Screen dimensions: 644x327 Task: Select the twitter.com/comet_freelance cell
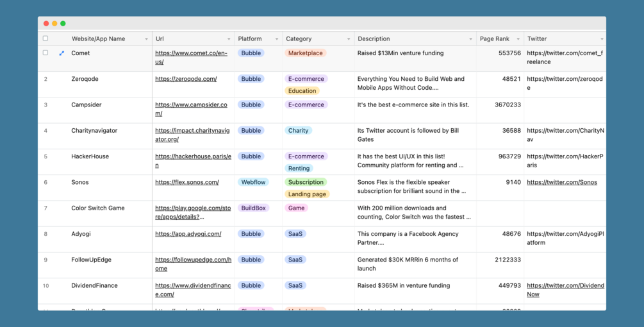click(565, 58)
